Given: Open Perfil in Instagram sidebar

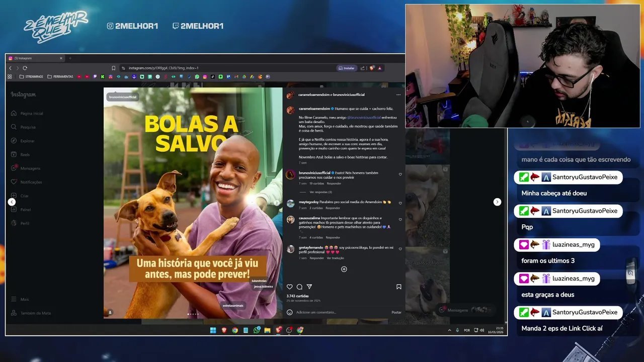Looking at the screenshot, I should point(20,223).
